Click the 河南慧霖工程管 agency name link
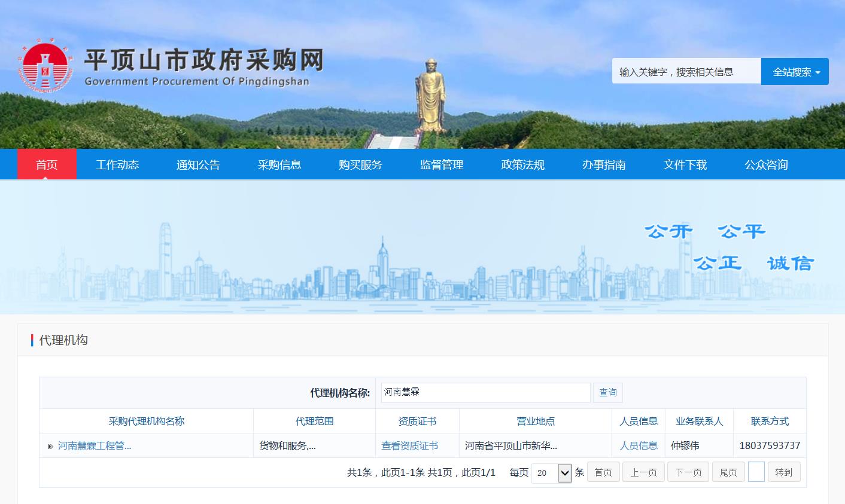This screenshot has width=845, height=504. [95, 446]
